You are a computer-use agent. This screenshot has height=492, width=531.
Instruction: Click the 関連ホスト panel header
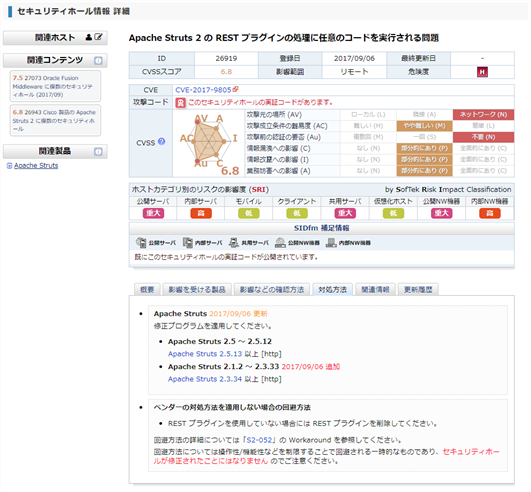pos(55,38)
